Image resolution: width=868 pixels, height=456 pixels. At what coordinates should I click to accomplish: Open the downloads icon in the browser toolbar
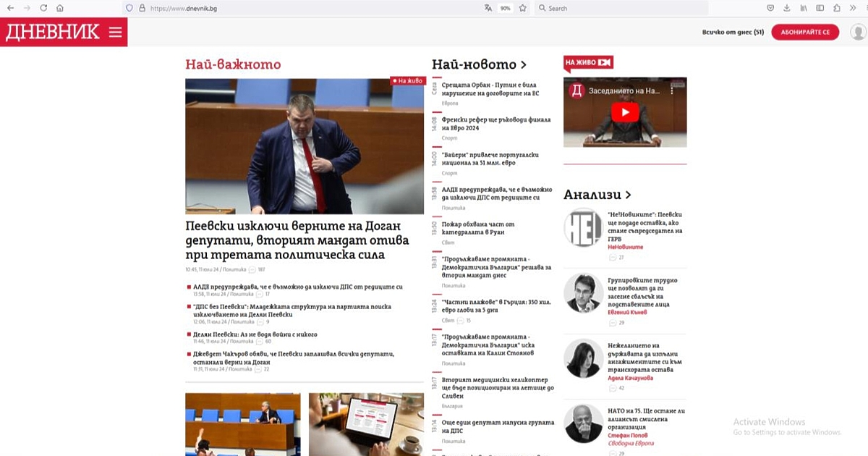[787, 8]
